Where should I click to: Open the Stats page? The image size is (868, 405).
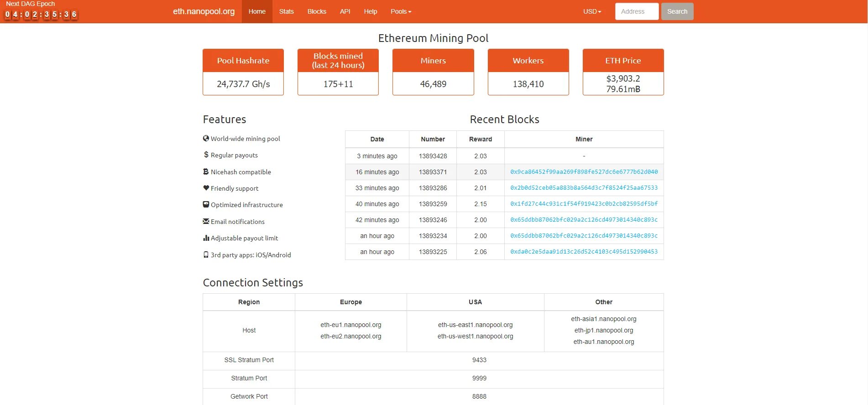click(x=287, y=11)
